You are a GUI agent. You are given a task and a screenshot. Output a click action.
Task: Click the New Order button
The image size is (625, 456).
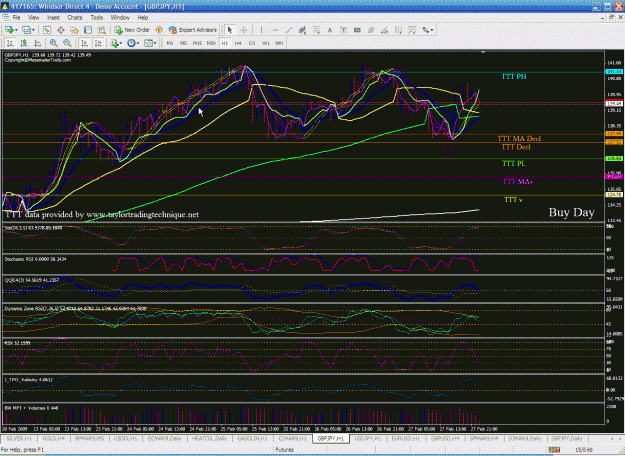(x=132, y=30)
